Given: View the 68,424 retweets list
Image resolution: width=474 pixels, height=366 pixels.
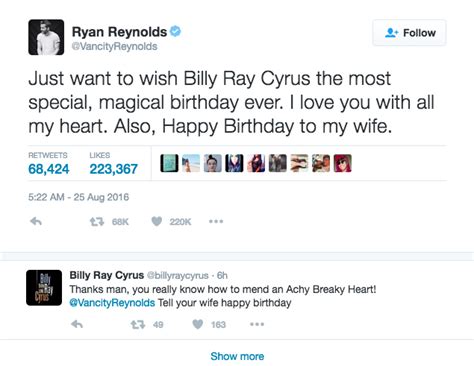Looking at the screenshot, I should coord(49,164).
